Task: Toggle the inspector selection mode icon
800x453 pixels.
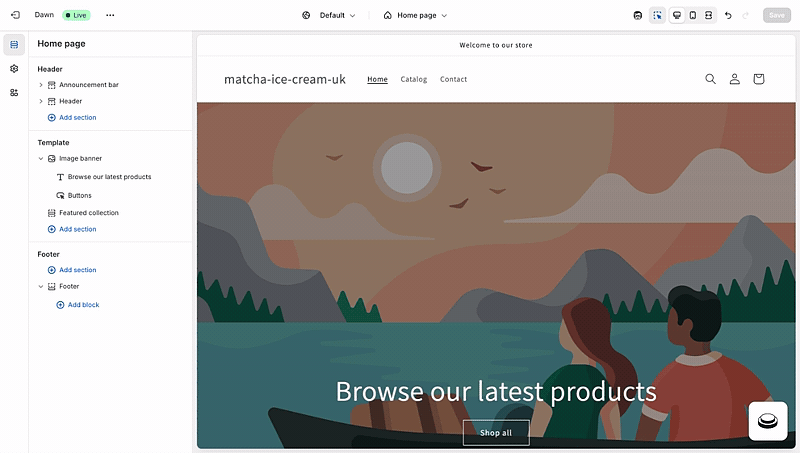Action: point(658,15)
